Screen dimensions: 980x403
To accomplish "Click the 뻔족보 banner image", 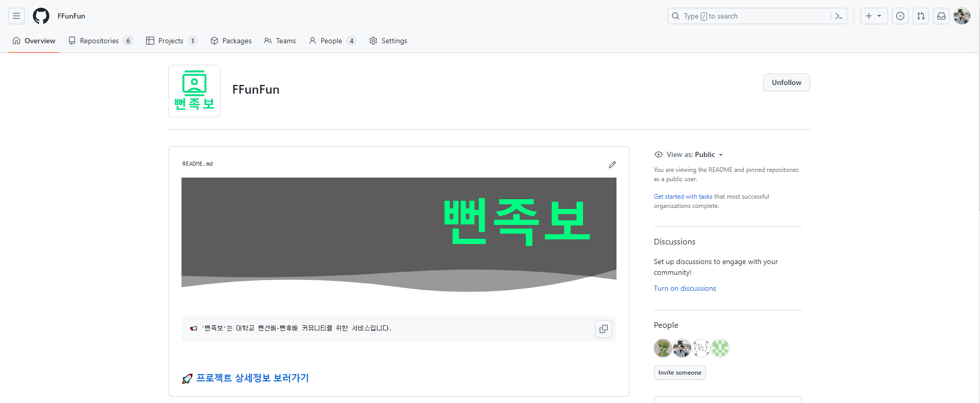I will (x=399, y=235).
